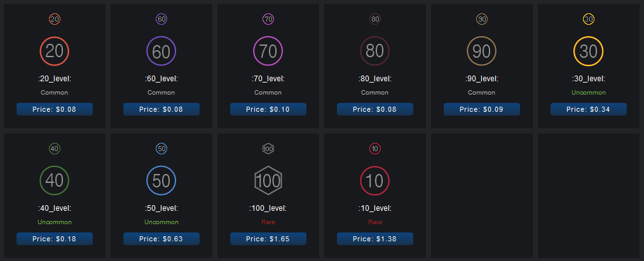Screen dimensions: 644x261
Task: Select the large purple 60 level badge
Action: point(161,51)
